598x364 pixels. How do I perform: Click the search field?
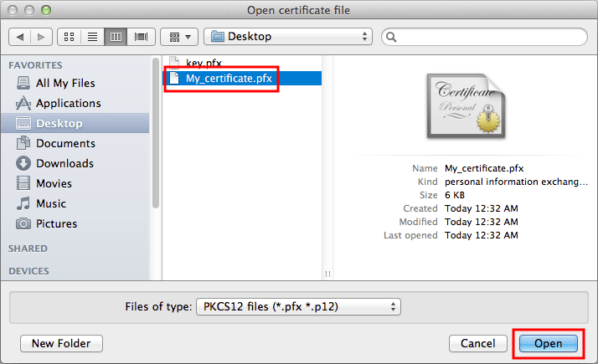(x=484, y=37)
